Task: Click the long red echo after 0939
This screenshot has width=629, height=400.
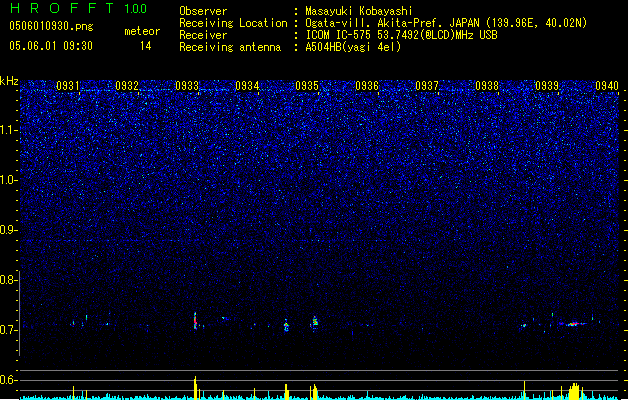Action: pos(574,324)
